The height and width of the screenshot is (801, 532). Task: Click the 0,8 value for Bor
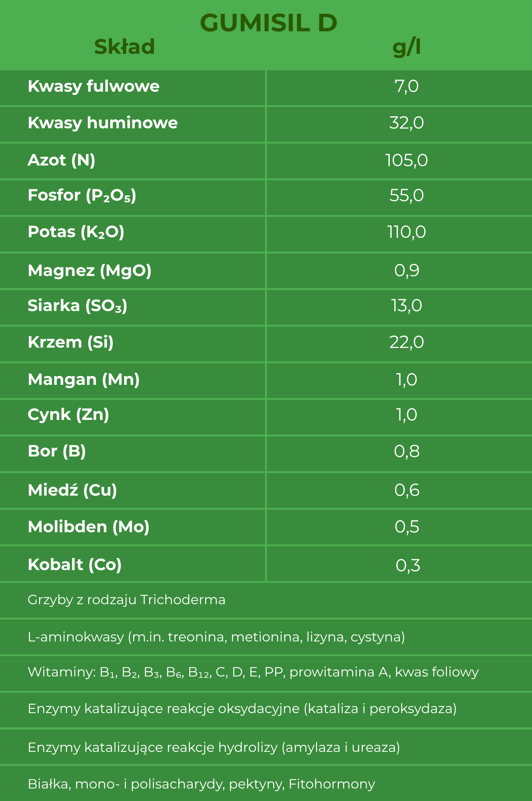pyautogui.click(x=407, y=452)
